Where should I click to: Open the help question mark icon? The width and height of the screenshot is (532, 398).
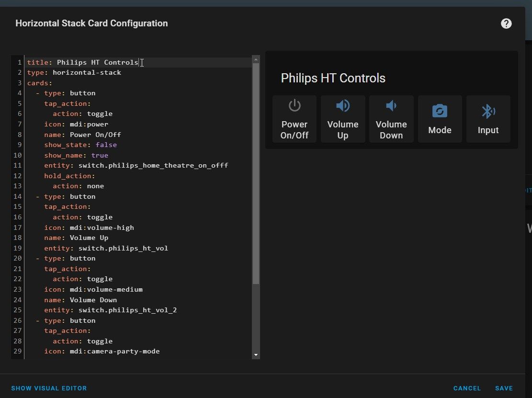click(506, 23)
